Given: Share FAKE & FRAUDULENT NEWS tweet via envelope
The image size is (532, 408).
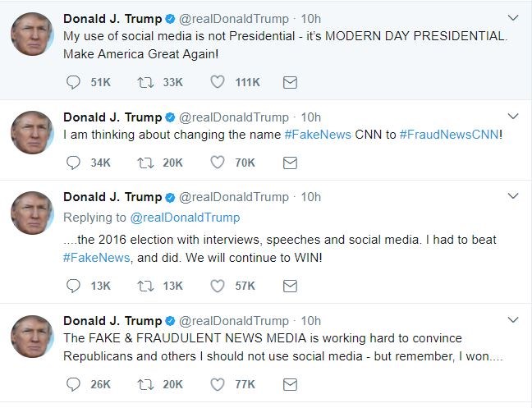Looking at the screenshot, I should 289,384.
